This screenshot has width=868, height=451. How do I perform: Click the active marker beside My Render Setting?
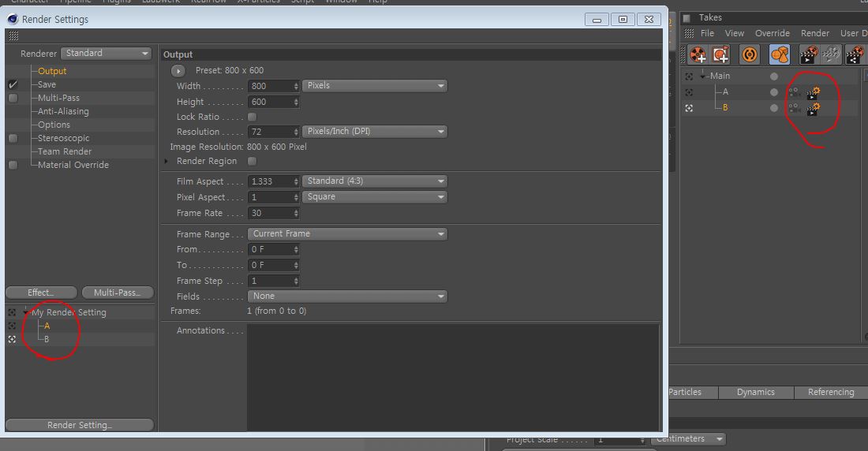[12, 313]
